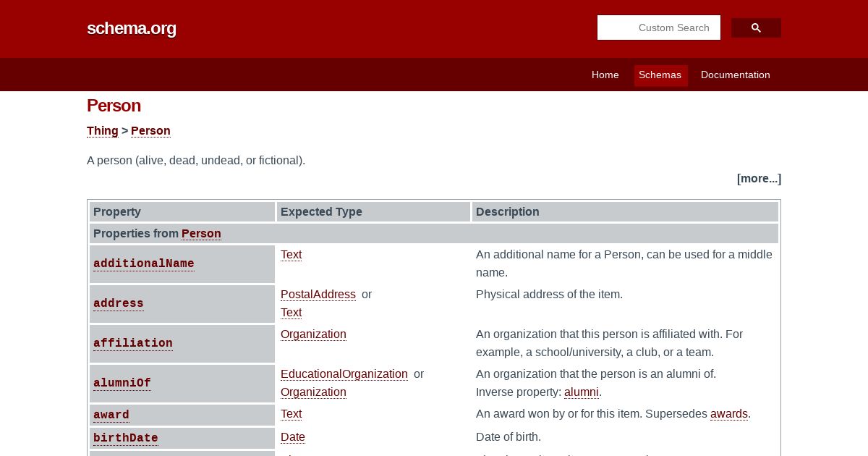Select the 'Date of birth.' description

(x=509, y=437)
